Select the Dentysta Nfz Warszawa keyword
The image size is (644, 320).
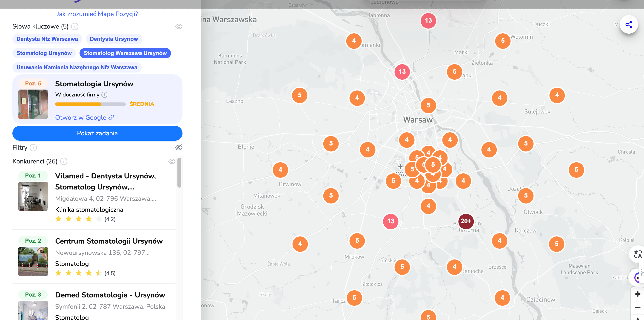(47, 39)
